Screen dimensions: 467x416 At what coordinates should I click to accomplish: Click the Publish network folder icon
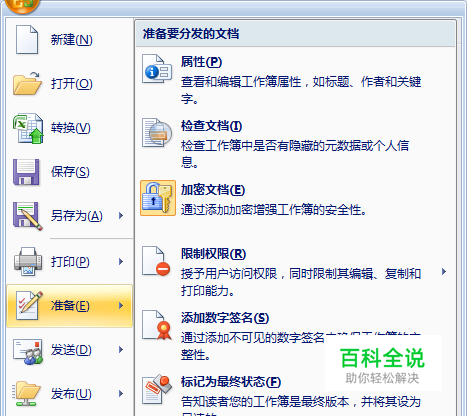pyautogui.click(x=27, y=393)
